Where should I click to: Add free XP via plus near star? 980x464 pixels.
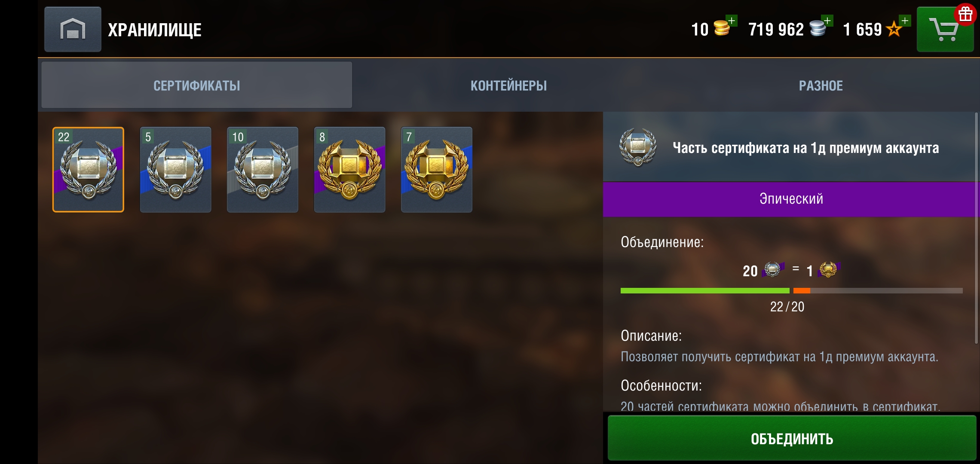click(905, 21)
